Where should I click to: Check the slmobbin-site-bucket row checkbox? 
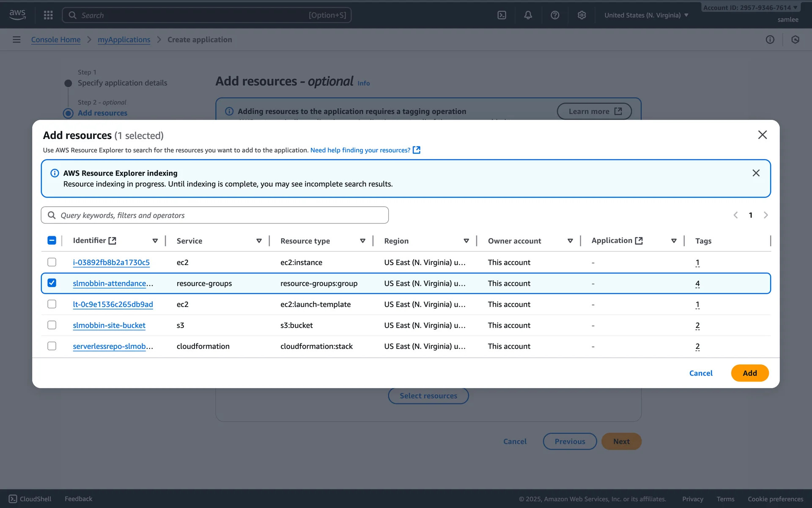coord(52,325)
